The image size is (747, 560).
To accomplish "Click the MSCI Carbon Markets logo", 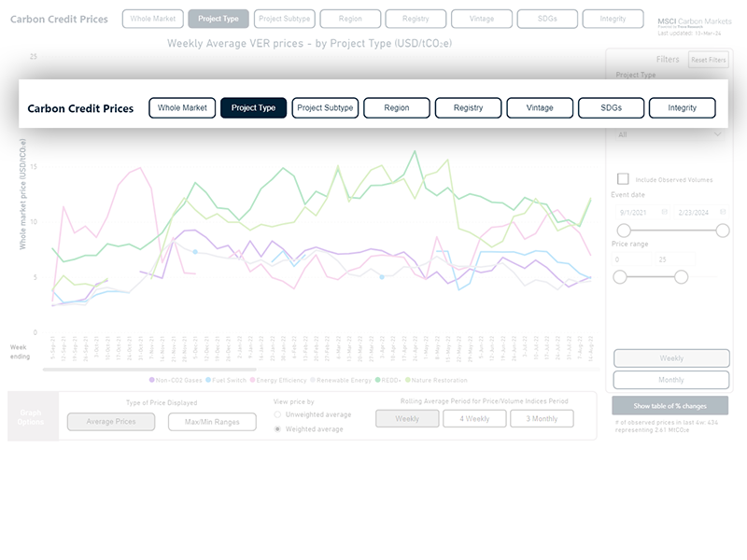I will 694,21.
